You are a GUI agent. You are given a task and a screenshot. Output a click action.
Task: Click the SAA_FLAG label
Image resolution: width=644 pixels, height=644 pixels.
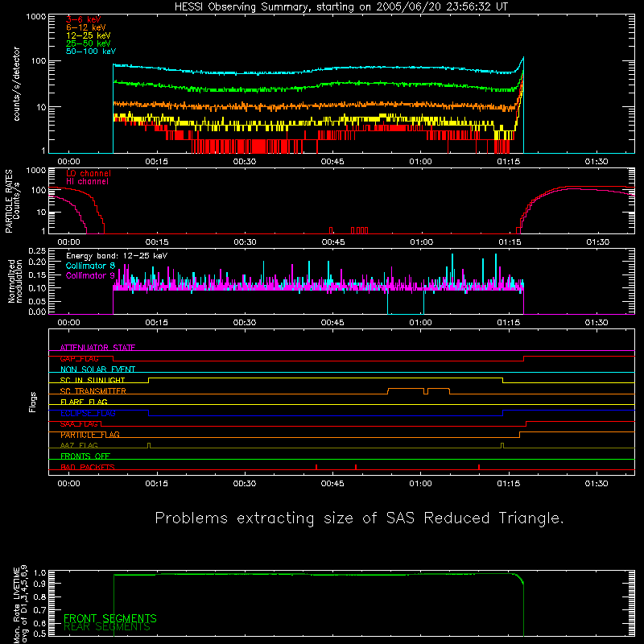[79, 424]
